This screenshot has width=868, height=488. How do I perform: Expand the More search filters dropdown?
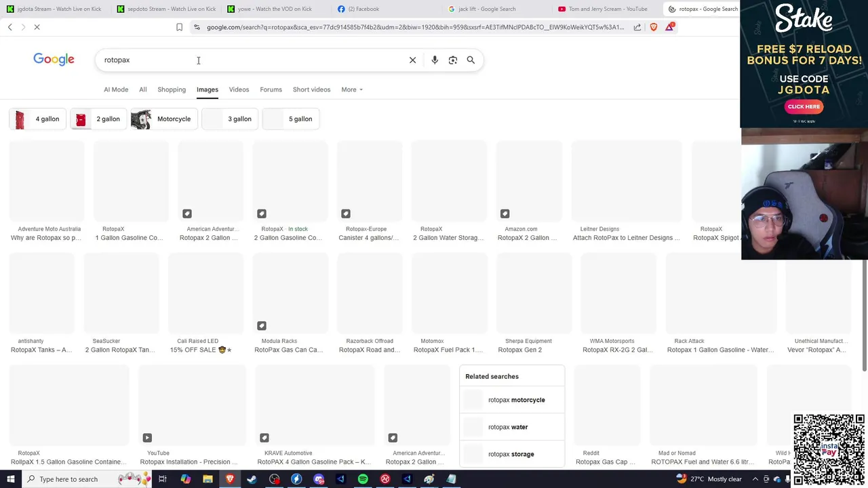tap(352, 89)
